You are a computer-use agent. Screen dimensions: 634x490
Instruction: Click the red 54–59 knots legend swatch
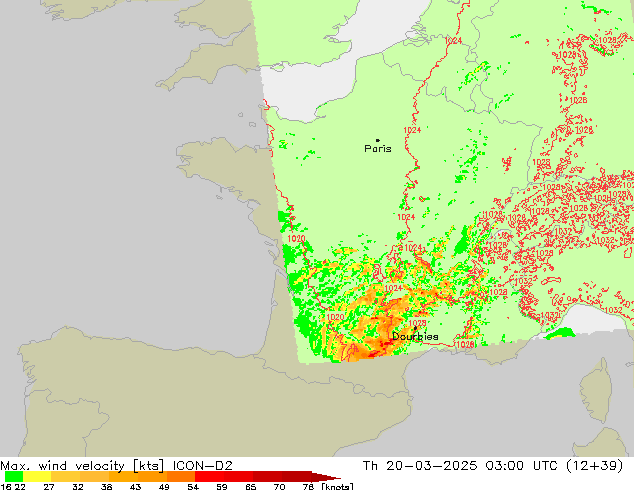[209, 477]
